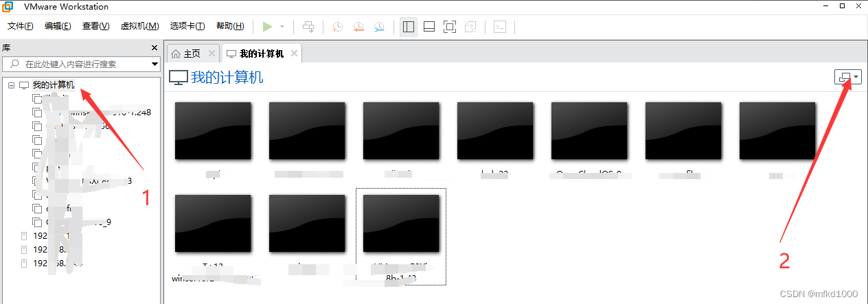Close the VMware Workstation window
868x304 pixels.
[860, 6]
